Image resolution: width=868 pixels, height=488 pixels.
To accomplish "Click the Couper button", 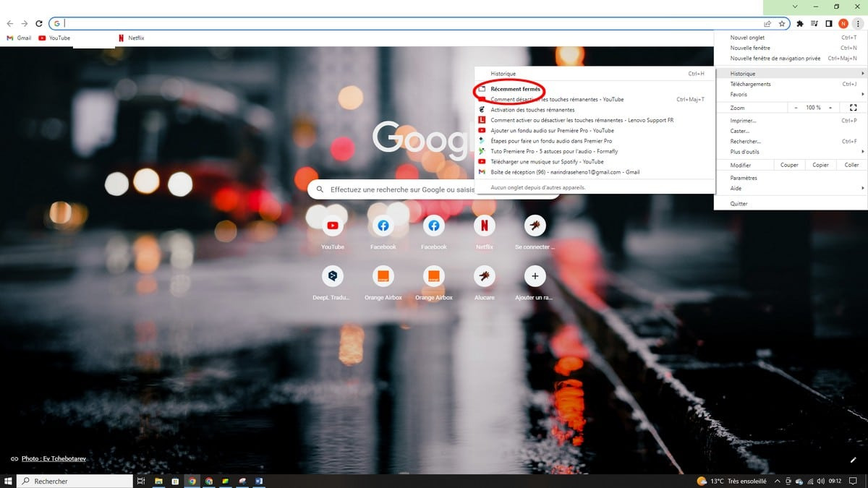I will coord(789,165).
